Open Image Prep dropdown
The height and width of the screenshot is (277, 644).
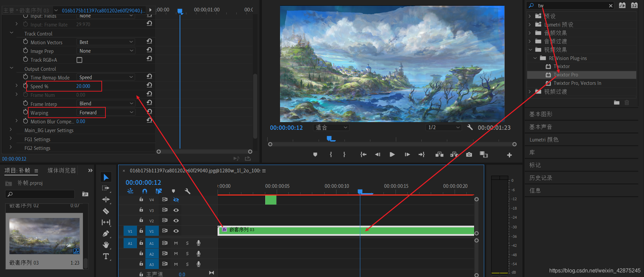click(106, 51)
